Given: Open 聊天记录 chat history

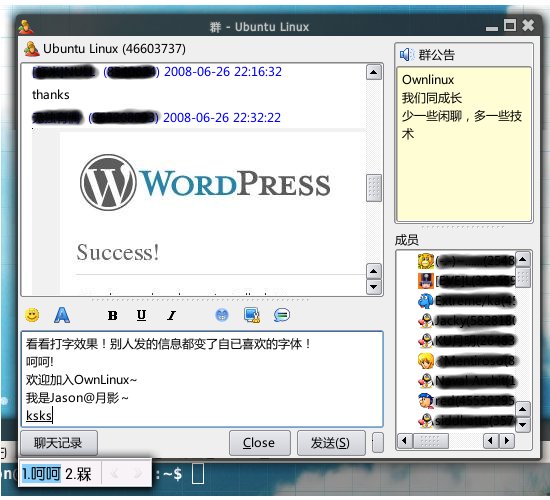Looking at the screenshot, I should pyautogui.click(x=59, y=443).
